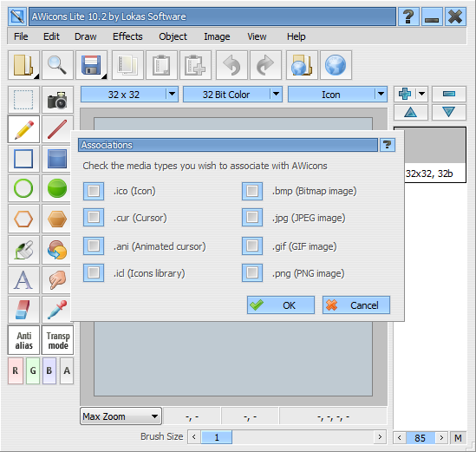
Task: Open the Image menu
Action: pyautogui.click(x=217, y=36)
